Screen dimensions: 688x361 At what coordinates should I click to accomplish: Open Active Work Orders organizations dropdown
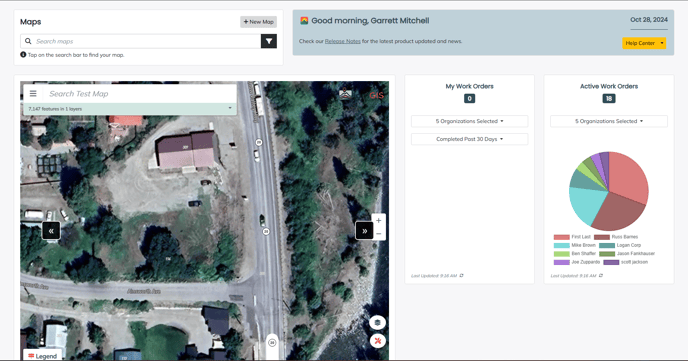[x=609, y=121]
